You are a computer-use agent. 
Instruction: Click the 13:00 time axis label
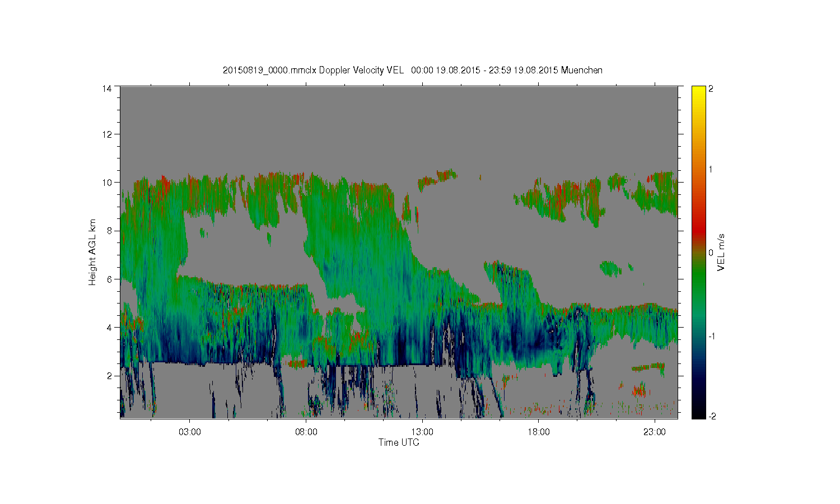point(422,432)
